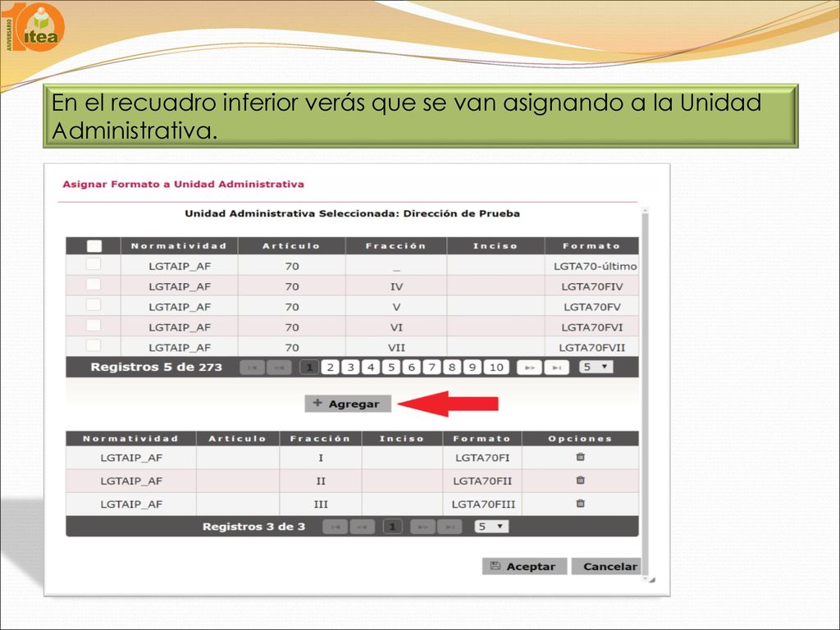Open rows-per-page dropdown in upper table
This screenshot has height=630, width=840.
596,367
